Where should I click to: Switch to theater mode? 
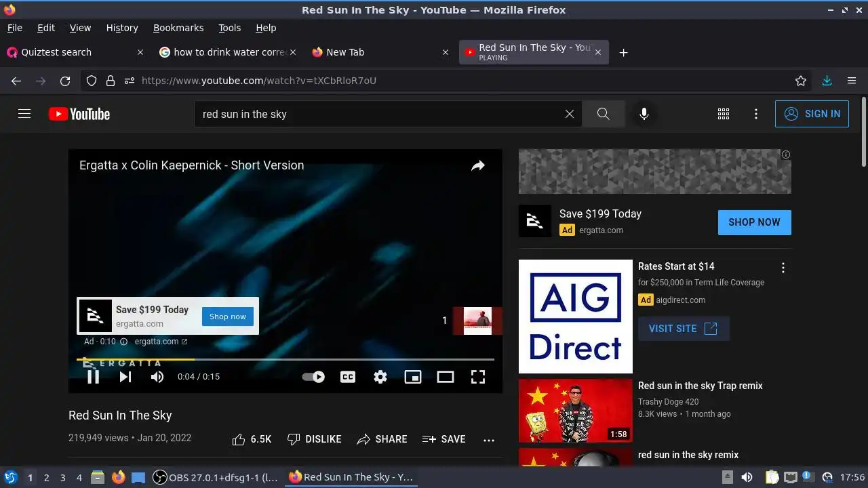pyautogui.click(x=446, y=377)
